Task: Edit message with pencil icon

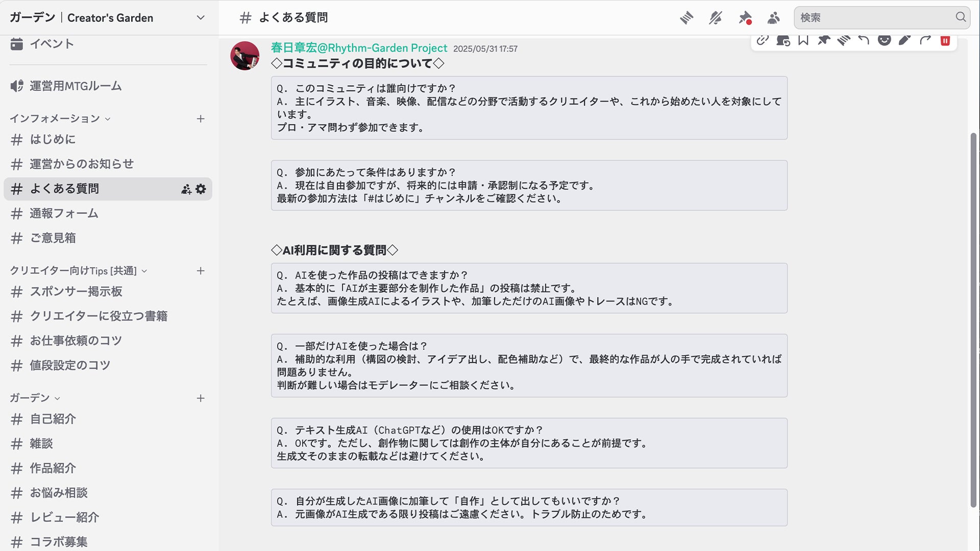Action: click(x=904, y=41)
